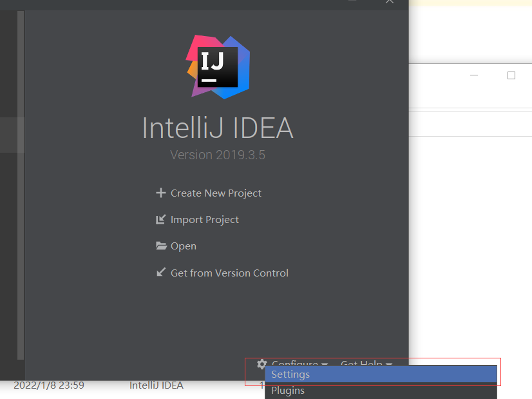Open Plugins from the Configure menu
Viewport: 532px width, 399px height.
click(x=381, y=391)
